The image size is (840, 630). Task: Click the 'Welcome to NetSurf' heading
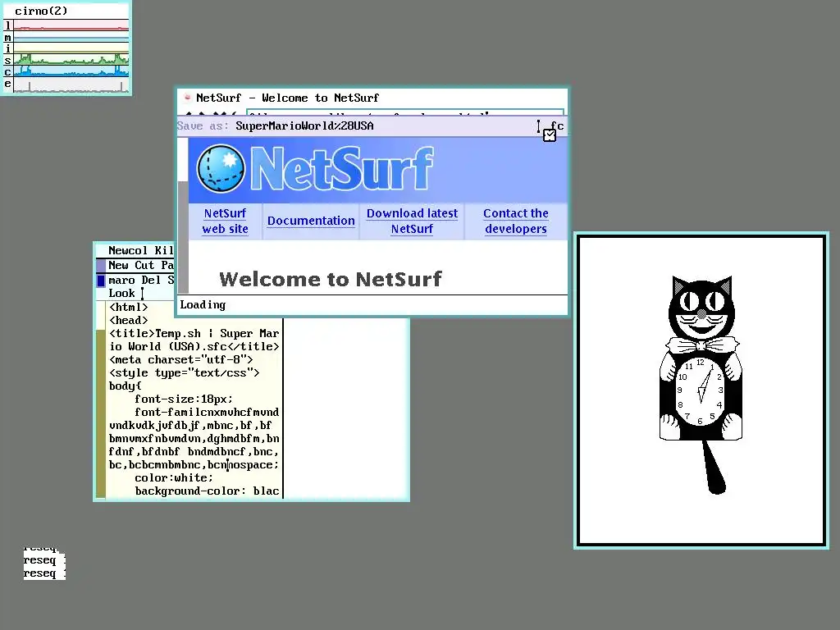[331, 279]
